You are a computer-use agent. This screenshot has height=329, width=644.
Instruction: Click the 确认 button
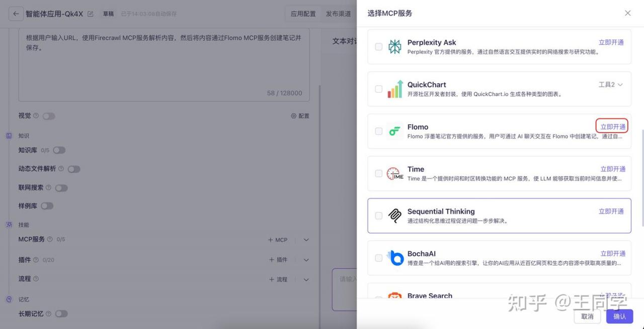coord(620,316)
